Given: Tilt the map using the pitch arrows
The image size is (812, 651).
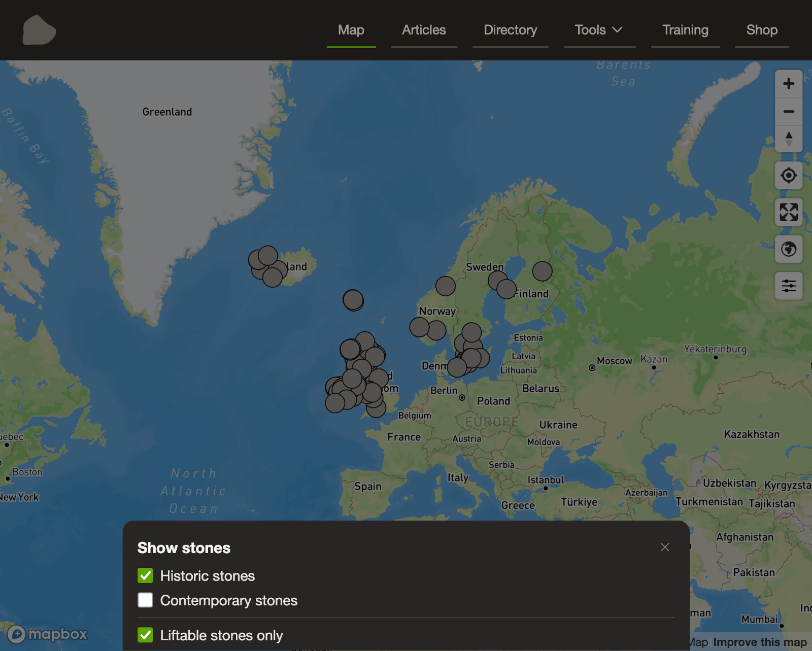Looking at the screenshot, I should pos(789,138).
